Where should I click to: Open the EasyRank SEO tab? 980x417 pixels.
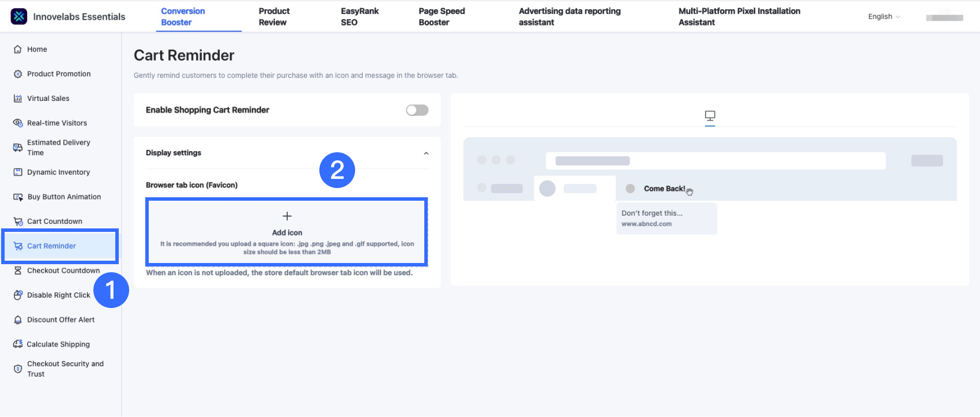coord(360,17)
